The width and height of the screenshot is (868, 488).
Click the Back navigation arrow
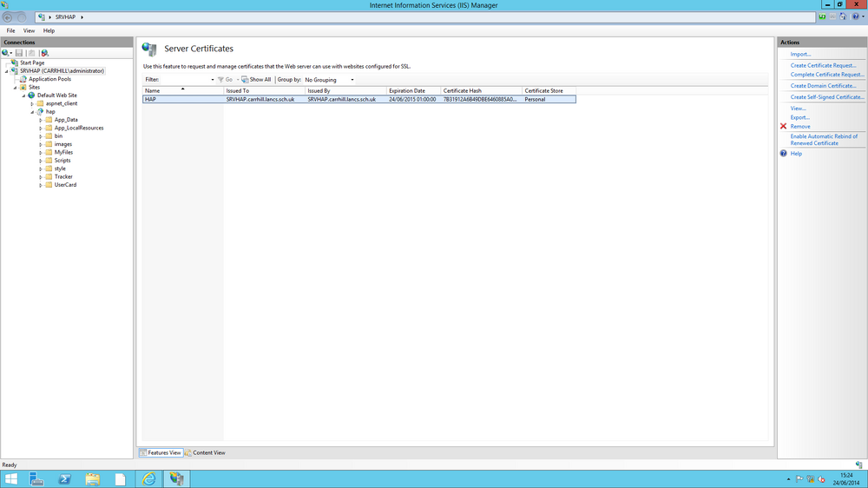[9, 17]
